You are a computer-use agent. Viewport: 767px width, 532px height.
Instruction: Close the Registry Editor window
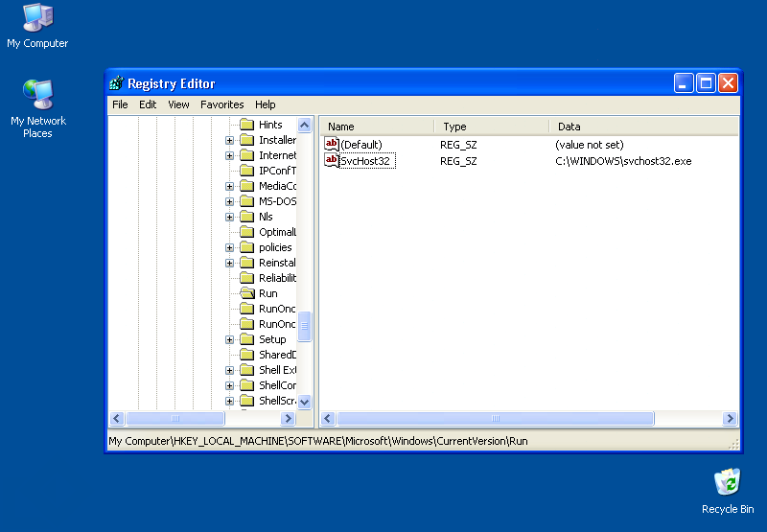click(x=728, y=83)
